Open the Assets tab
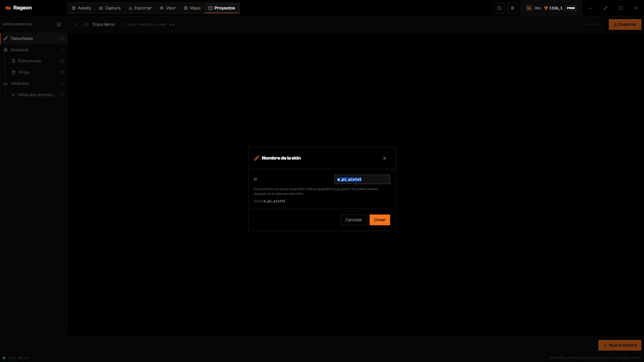 [x=82, y=8]
